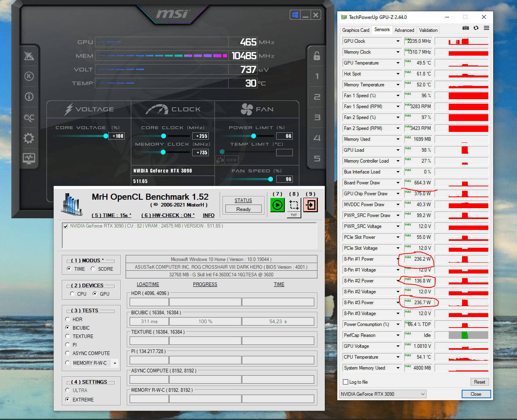Image resolution: width=517 pixels, height=420 pixels.
Task: Open Memory Clock sensor dropdown
Action: (398, 52)
